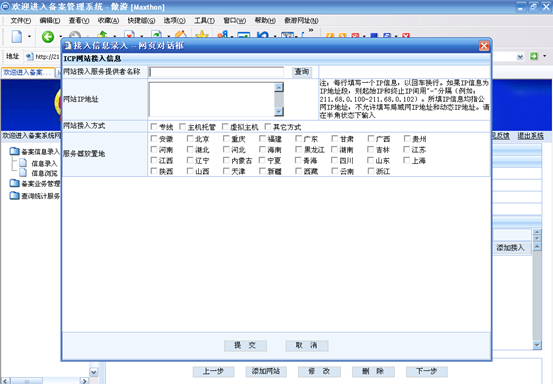Open 备案信息录入 tree node
Image resolution: width=553 pixels, height=384 pixels.
pos(40,152)
